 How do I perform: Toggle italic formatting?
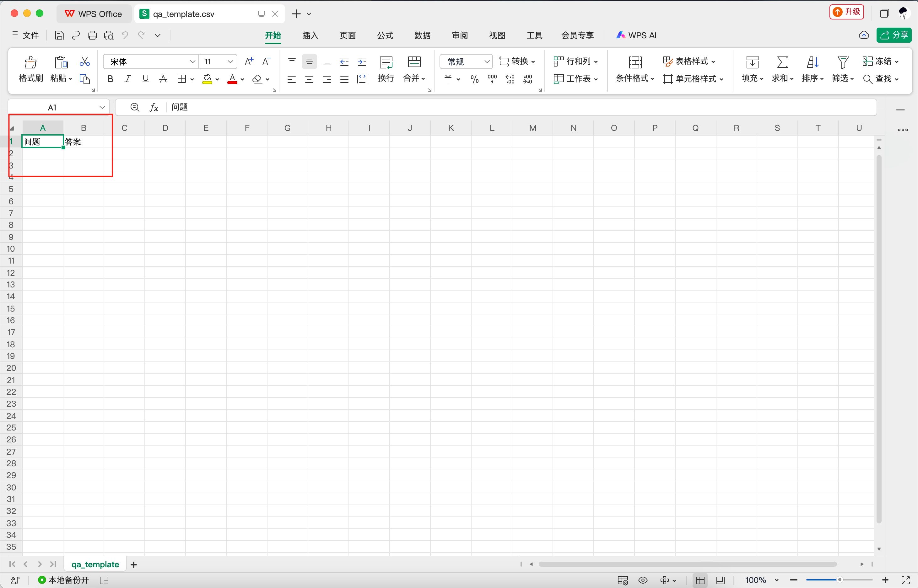(128, 79)
